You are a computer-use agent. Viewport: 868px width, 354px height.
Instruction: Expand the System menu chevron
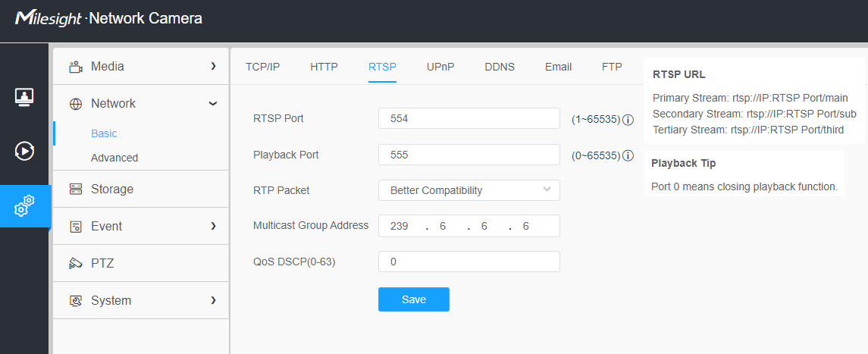point(213,300)
